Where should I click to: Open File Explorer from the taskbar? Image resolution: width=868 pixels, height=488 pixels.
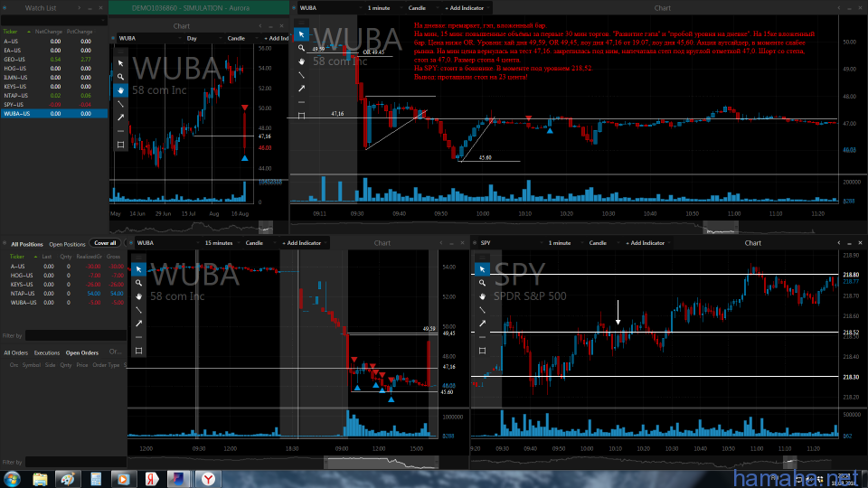point(40,479)
